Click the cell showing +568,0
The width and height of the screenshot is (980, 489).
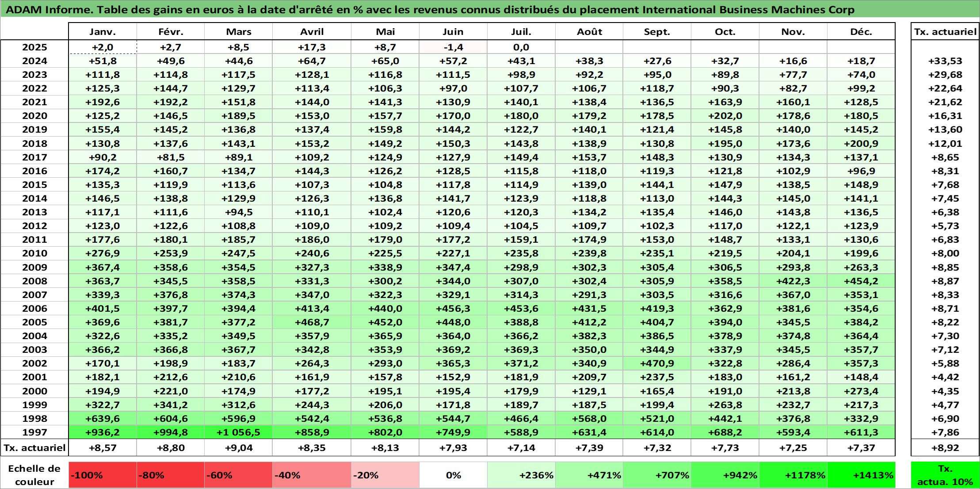(x=589, y=419)
